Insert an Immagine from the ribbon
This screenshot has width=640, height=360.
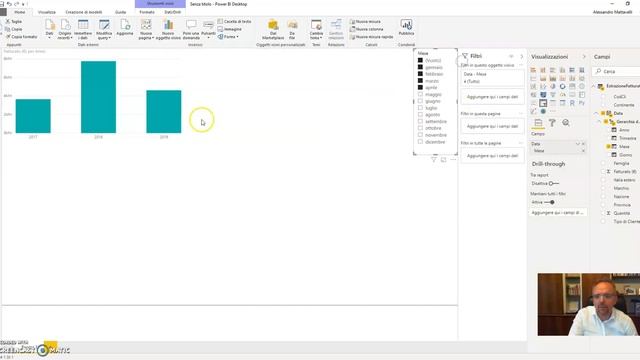pyautogui.click(x=230, y=29)
